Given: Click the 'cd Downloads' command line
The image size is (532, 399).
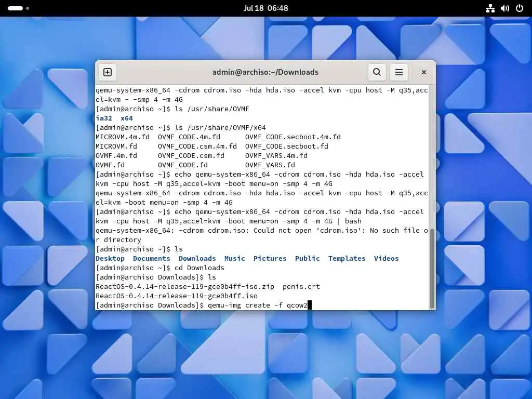Looking at the screenshot, I should (199, 268).
